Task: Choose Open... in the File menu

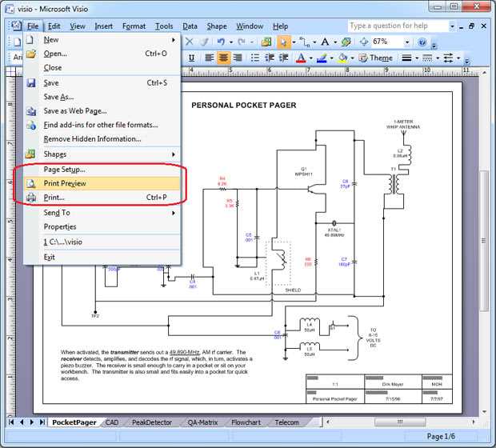Action: pyautogui.click(x=102, y=54)
